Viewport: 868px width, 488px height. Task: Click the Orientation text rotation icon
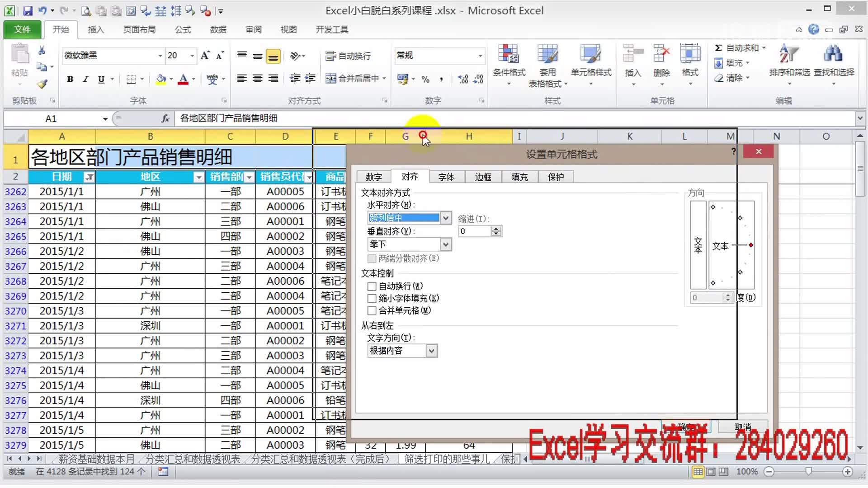point(296,56)
